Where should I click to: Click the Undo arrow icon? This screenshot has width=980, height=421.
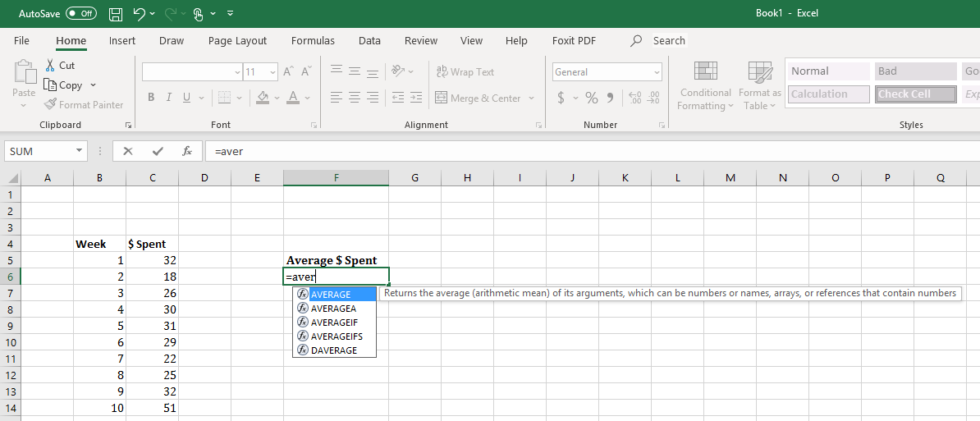pos(139,14)
